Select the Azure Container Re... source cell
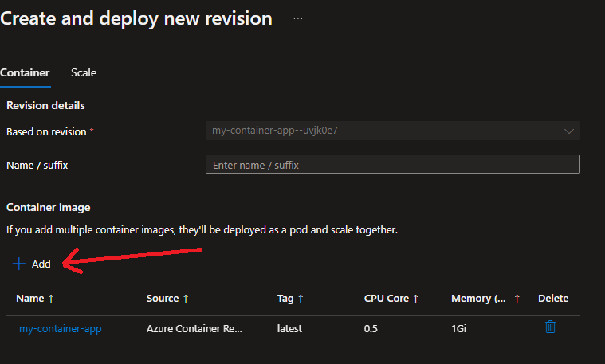The width and height of the screenshot is (605, 364). pyautogui.click(x=194, y=328)
